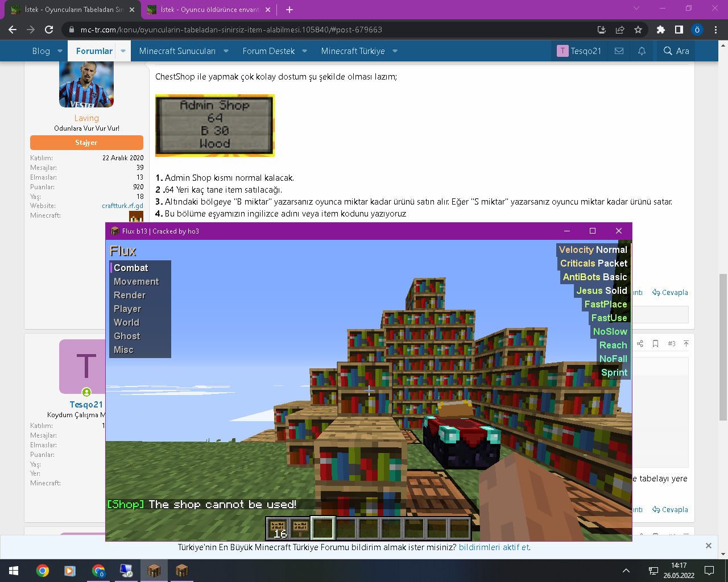Open the Chrome three-dot menu
728x582 pixels.
[x=715, y=30]
